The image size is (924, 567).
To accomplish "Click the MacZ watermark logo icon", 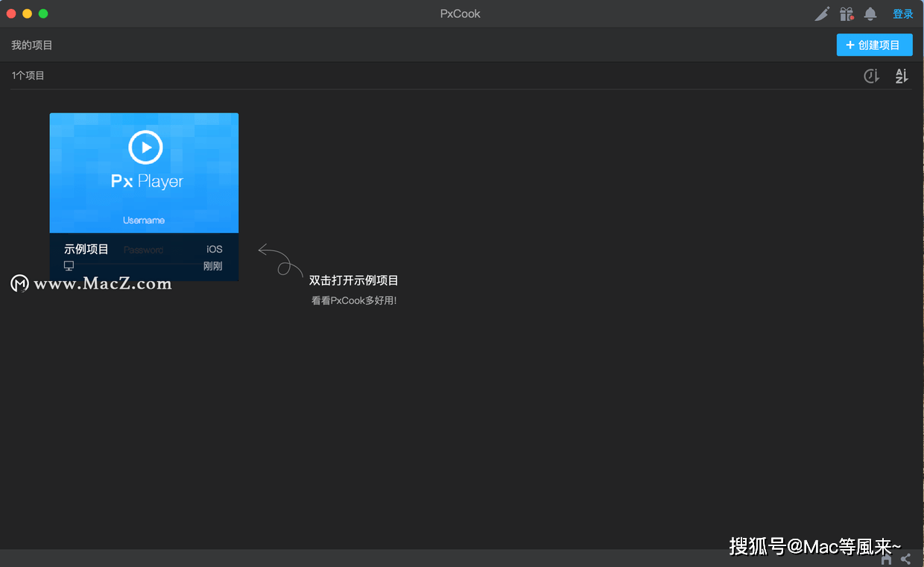I will [19, 283].
